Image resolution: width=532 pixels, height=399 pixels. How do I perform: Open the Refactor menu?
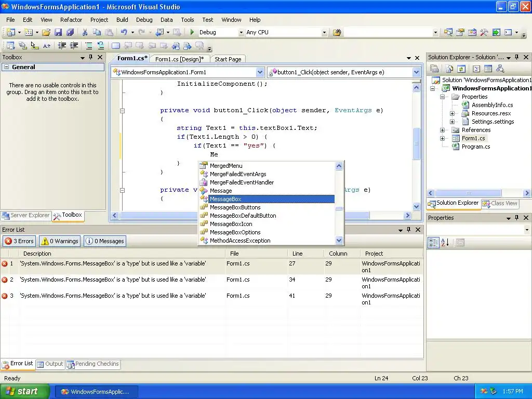pyautogui.click(x=71, y=20)
